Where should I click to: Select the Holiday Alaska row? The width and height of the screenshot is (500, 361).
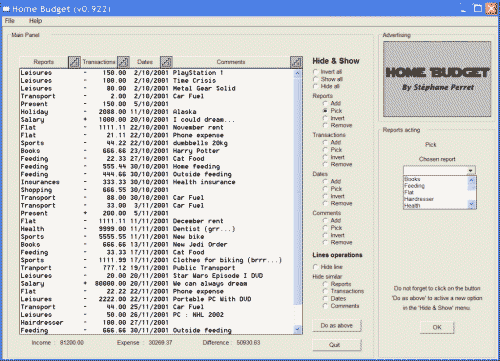tap(157, 112)
